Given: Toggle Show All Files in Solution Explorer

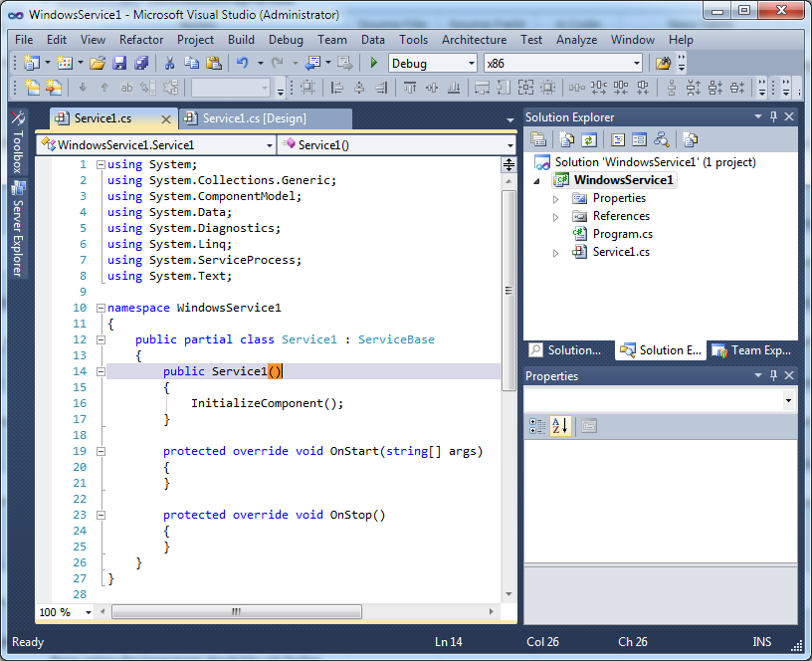Looking at the screenshot, I should [566, 139].
